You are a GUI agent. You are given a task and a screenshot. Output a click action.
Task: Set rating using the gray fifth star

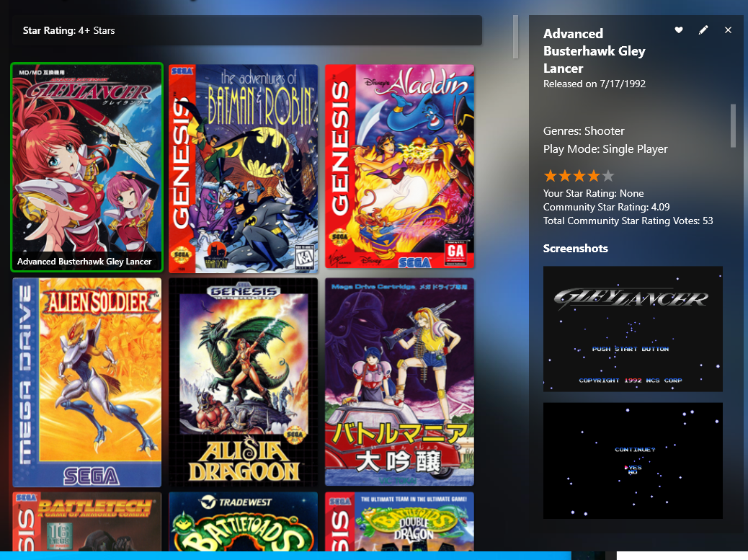607,176
